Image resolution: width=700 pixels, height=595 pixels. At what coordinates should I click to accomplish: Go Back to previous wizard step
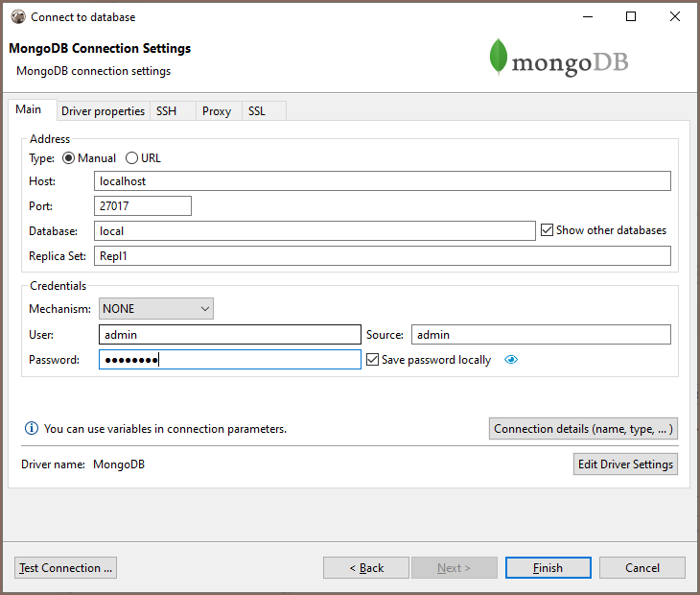[366, 568]
